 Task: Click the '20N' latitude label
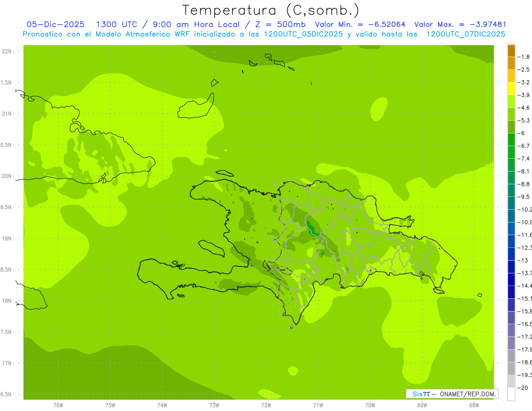point(8,176)
